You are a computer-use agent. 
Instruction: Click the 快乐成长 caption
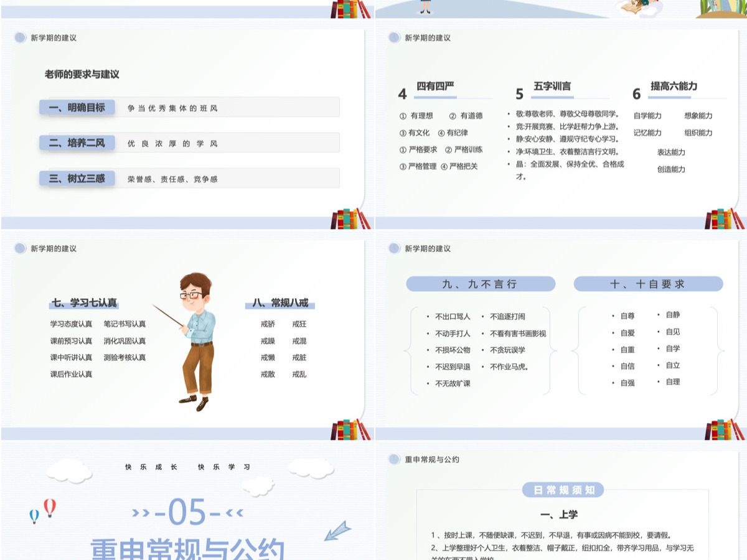tap(151, 467)
